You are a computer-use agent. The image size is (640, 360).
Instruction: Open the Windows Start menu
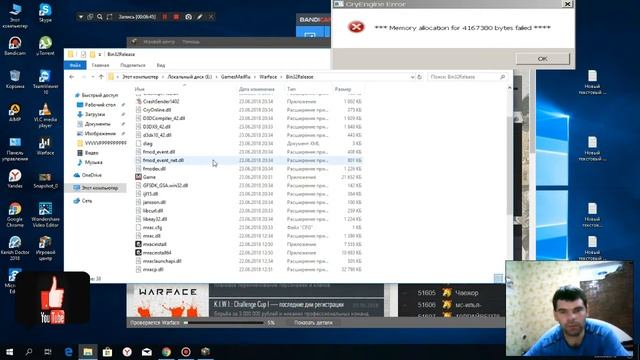coord(9,351)
